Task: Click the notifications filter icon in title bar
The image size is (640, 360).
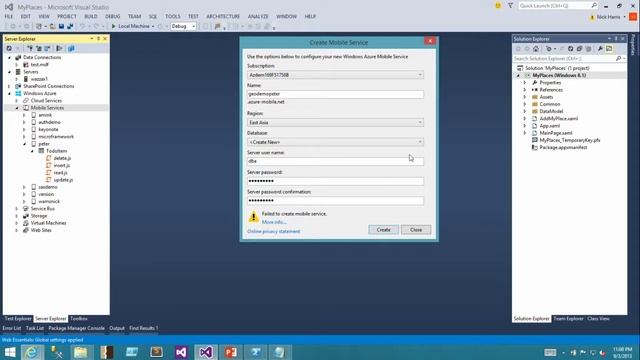Action: [510, 6]
